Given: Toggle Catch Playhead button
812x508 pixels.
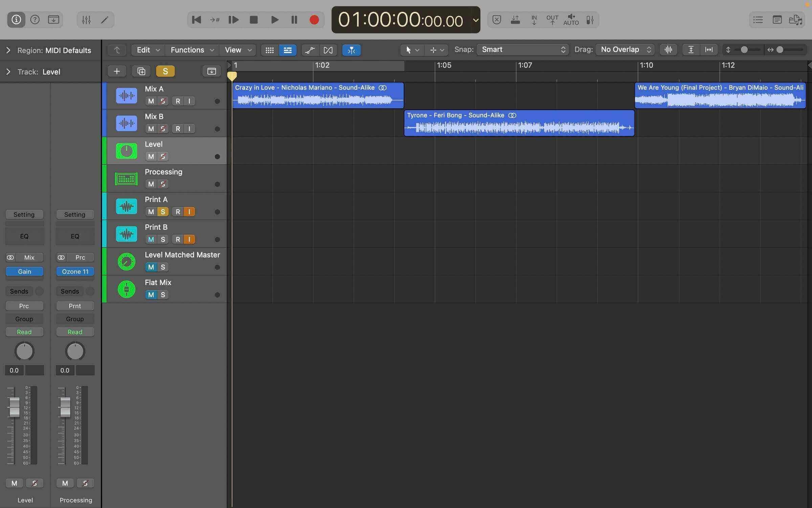Looking at the screenshot, I should (352, 50).
